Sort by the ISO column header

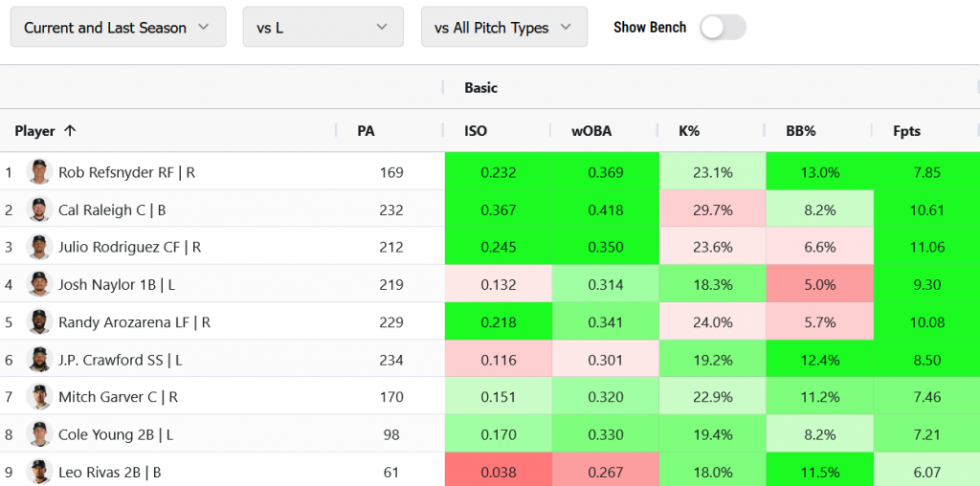(x=476, y=131)
